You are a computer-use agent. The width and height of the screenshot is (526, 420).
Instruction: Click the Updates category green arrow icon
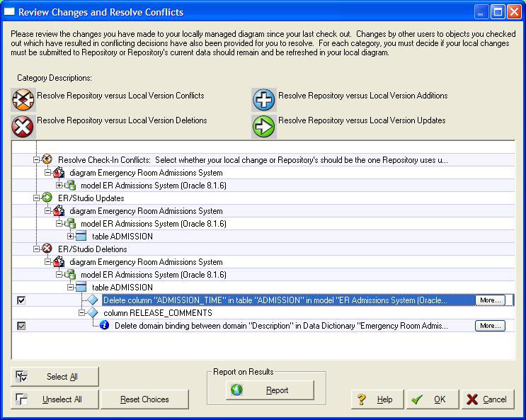click(264, 126)
